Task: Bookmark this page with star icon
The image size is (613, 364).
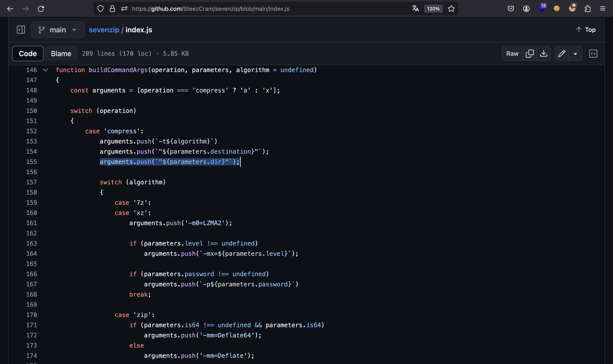Action: click(x=451, y=9)
